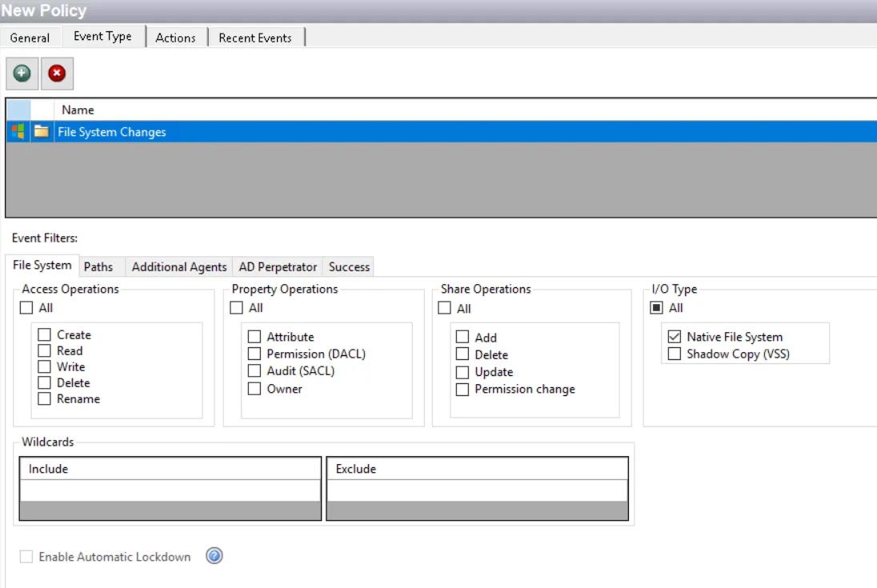Click the Exclude wildcards column header
Screen dimensions: 877x588
(x=477, y=469)
